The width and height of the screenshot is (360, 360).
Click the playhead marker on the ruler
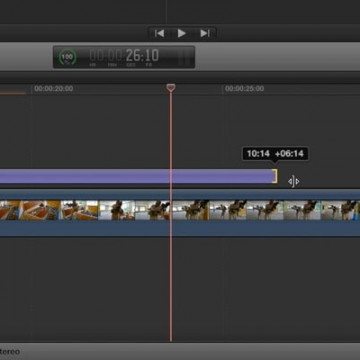coord(171,88)
